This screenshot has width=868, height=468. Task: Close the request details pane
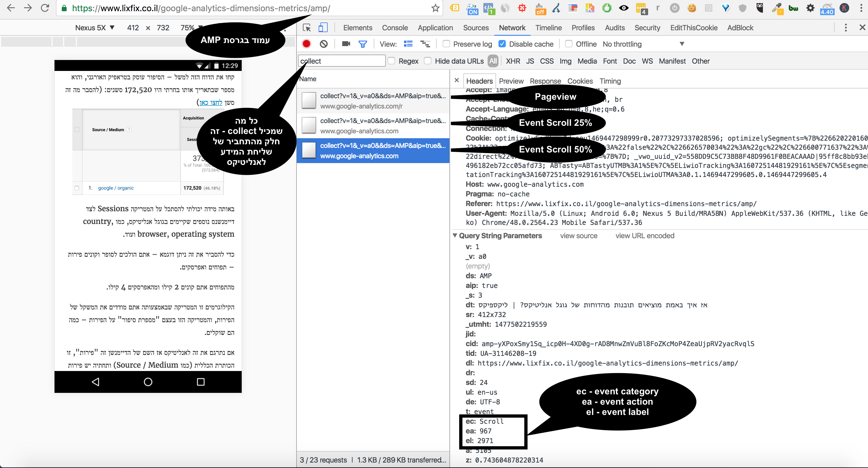pos(457,80)
